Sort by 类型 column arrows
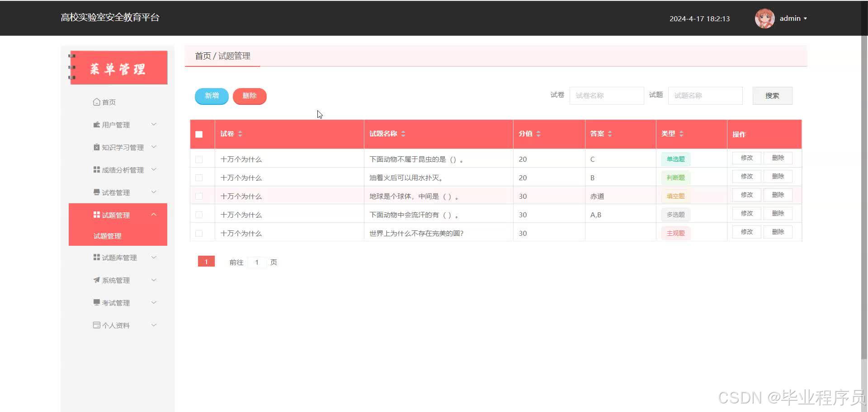Image resolution: width=868 pixels, height=412 pixels. pos(681,134)
